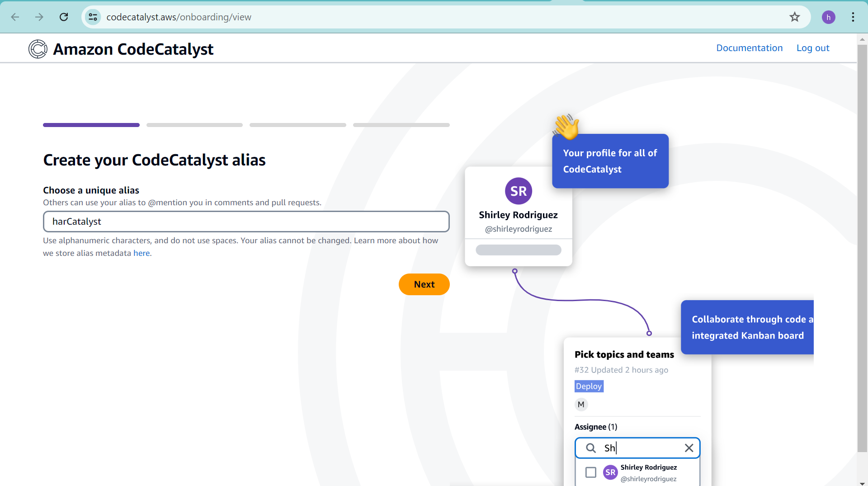868x486 pixels.
Task: Click Log out
Action: pos(813,47)
